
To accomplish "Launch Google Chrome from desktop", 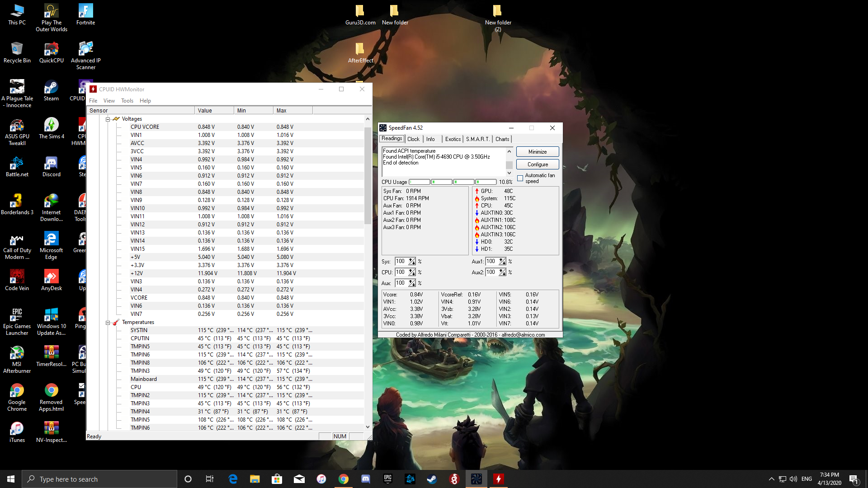I will click(x=17, y=397).
